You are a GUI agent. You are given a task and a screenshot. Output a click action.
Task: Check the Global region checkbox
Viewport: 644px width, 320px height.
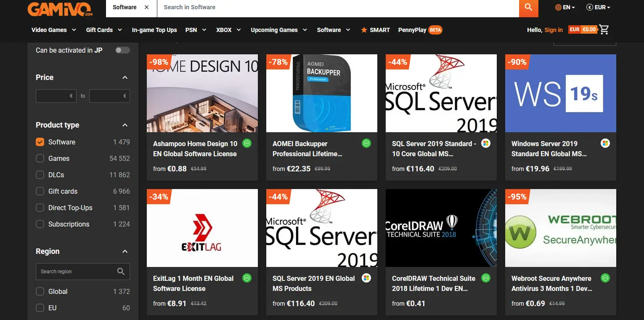(x=40, y=291)
